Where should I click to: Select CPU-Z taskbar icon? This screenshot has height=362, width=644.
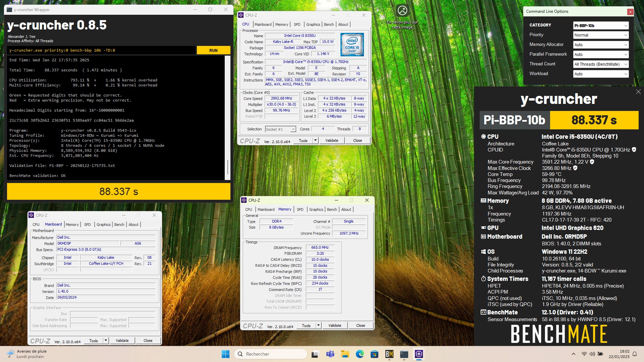coord(419,354)
